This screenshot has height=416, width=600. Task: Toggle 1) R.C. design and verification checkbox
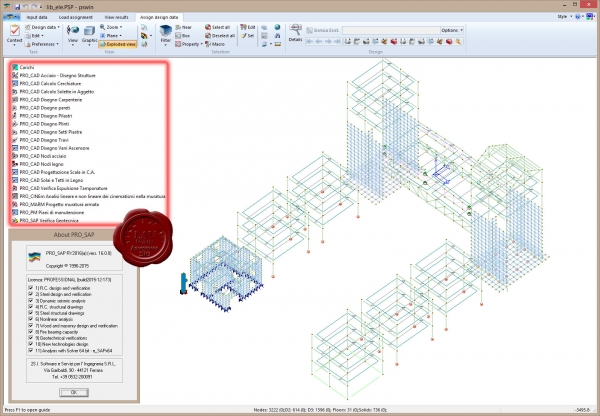(31, 288)
